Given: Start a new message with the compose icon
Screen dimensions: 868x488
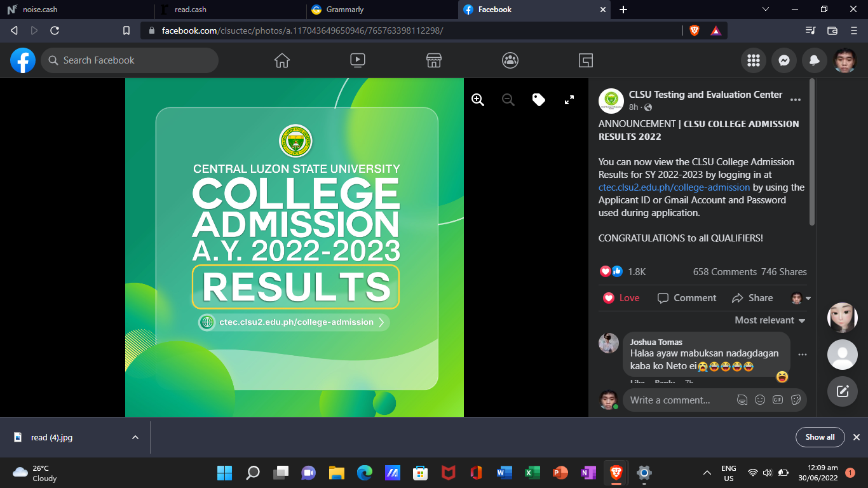Looking at the screenshot, I should pyautogui.click(x=843, y=391).
